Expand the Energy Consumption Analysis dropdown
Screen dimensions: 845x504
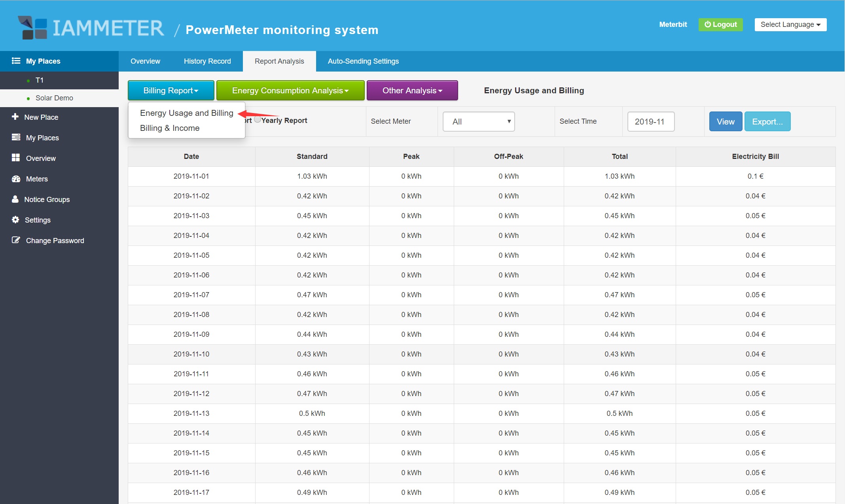[290, 91]
